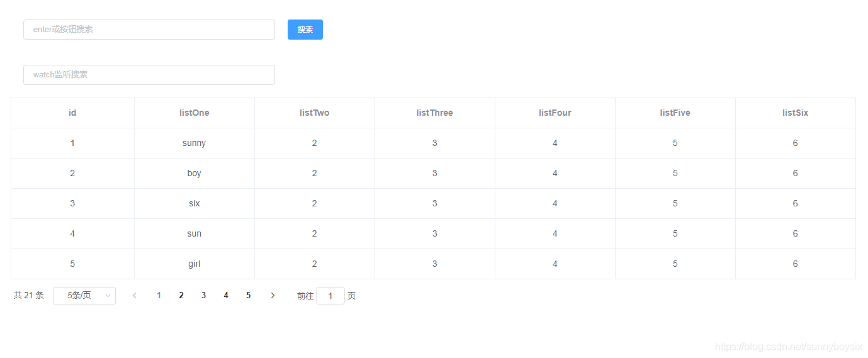Click listTwo value in sunny row

pos(315,143)
